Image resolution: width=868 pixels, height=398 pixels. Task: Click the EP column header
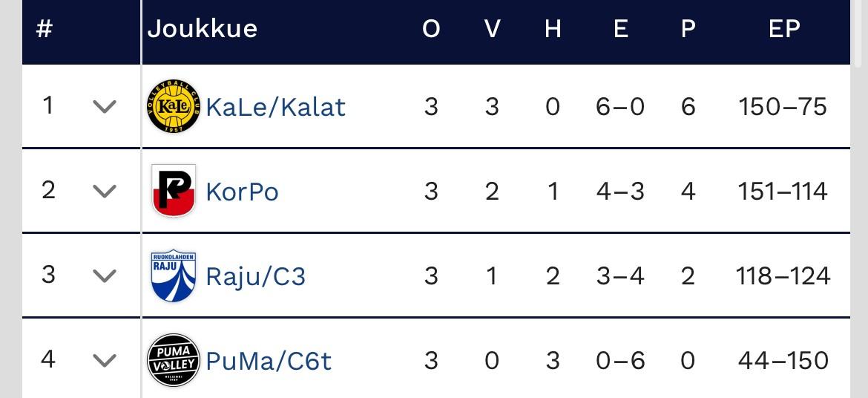[783, 29]
